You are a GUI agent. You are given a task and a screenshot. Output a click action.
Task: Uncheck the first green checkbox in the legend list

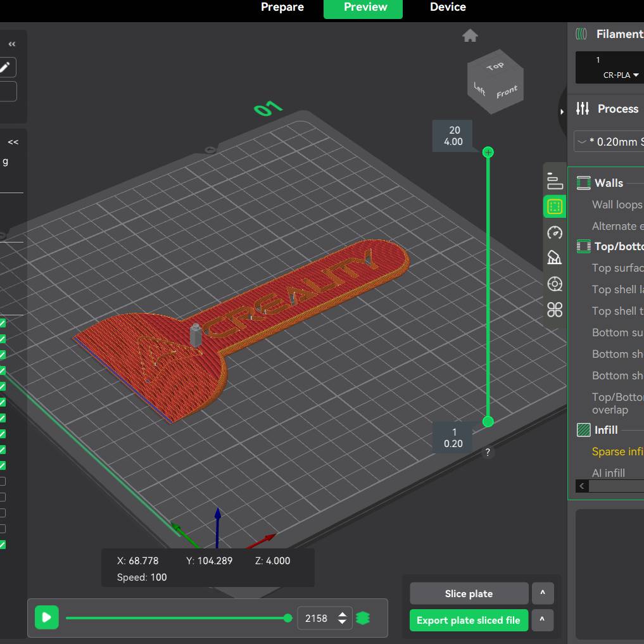click(3, 323)
